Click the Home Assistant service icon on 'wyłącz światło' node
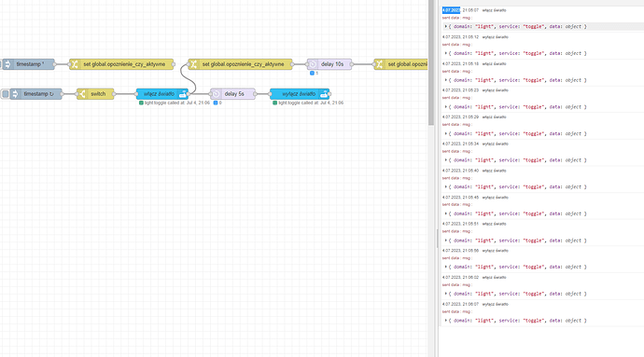This screenshot has width=644, height=357. coord(324,94)
